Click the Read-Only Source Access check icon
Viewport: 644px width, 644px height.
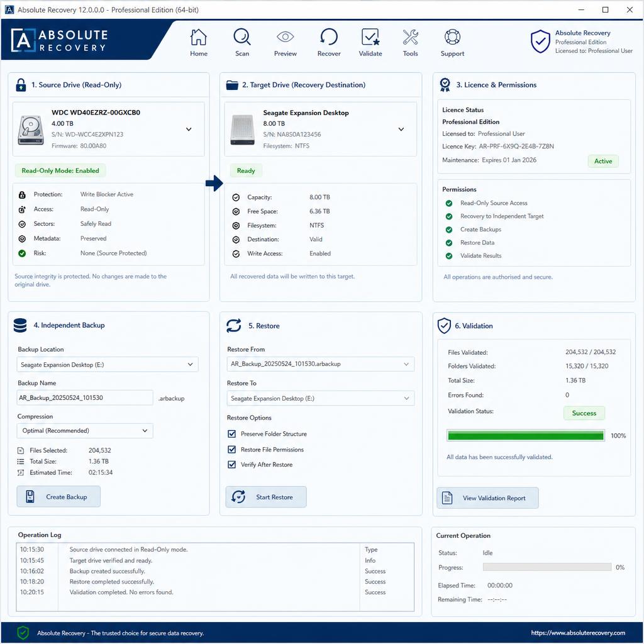(449, 203)
